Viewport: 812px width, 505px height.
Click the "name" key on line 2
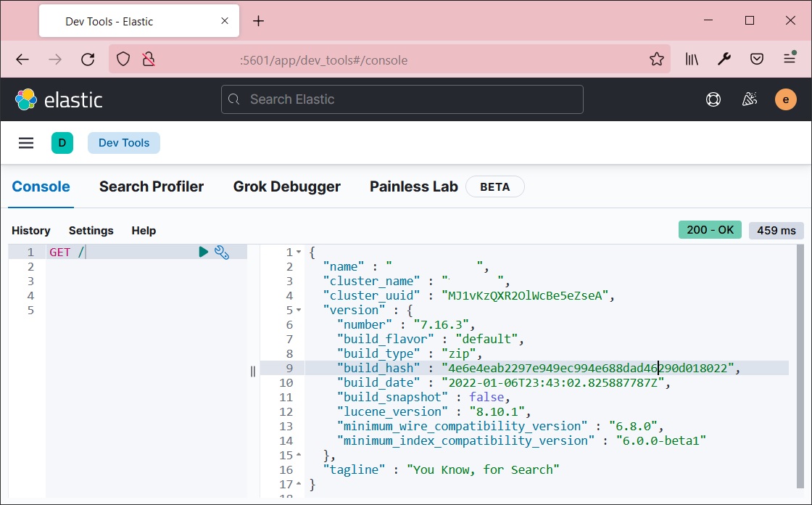click(344, 267)
